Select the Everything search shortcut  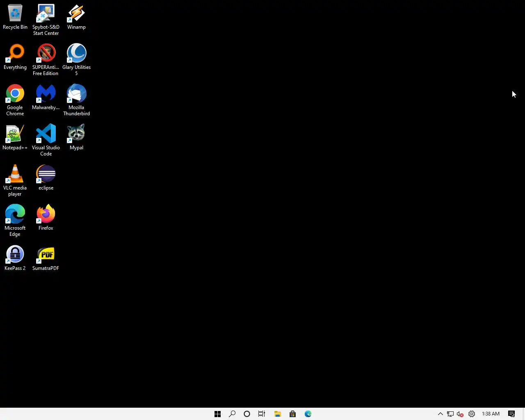tap(15, 57)
